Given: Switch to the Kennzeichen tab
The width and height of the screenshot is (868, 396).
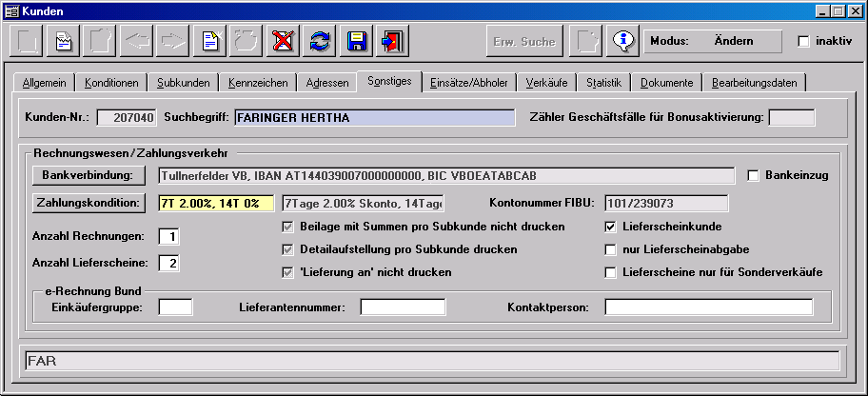Looking at the screenshot, I should click(x=258, y=83).
